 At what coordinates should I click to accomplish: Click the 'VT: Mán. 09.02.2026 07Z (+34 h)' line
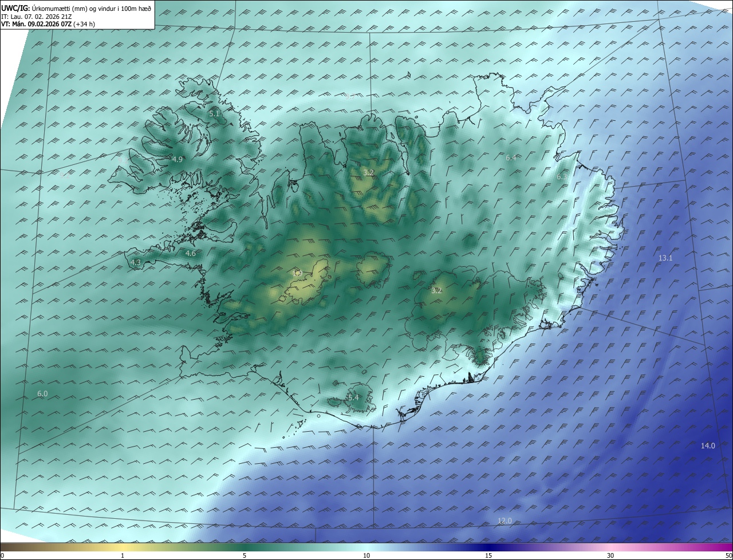pos(47,24)
